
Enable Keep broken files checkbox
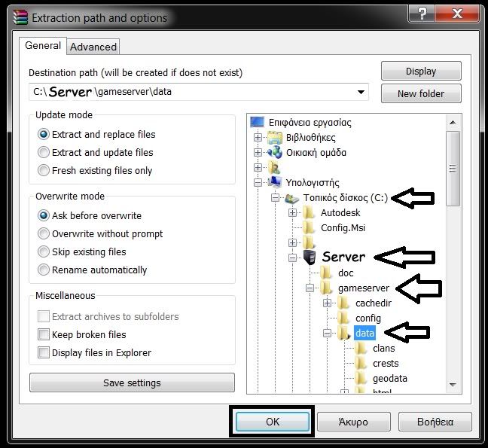tap(44, 335)
